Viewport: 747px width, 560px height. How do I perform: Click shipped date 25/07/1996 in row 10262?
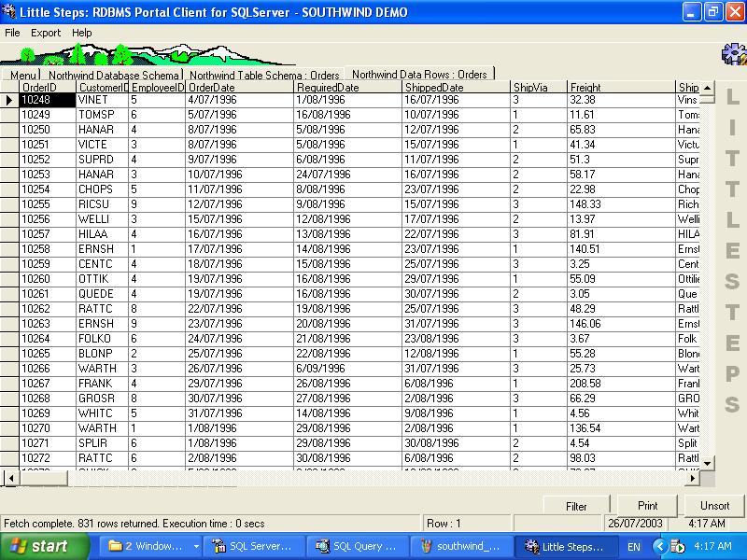[x=456, y=309]
